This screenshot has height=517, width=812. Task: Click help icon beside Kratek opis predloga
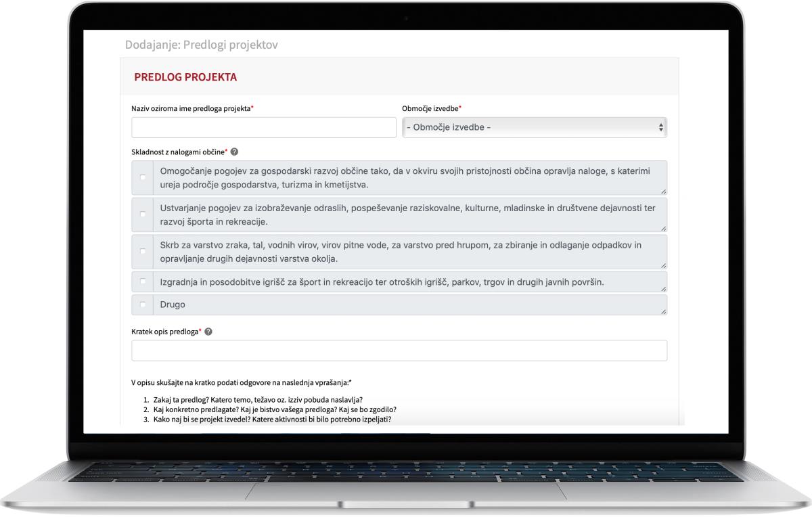(208, 332)
